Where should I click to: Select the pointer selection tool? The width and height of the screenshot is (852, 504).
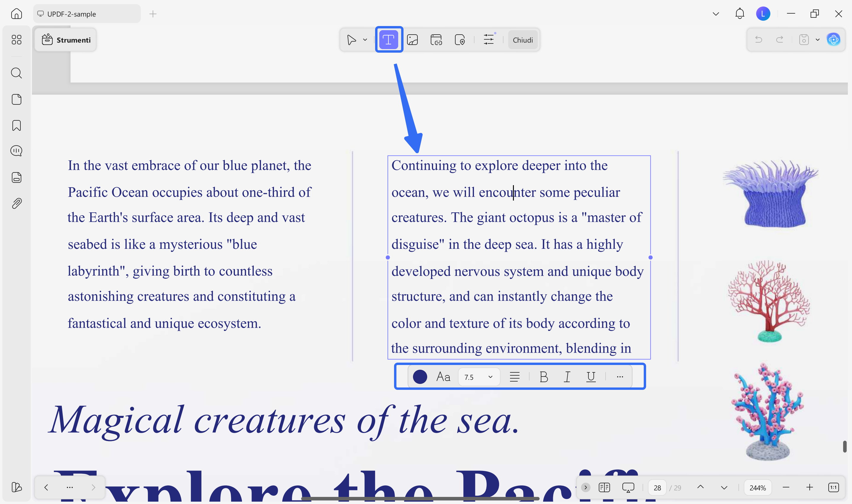click(x=351, y=40)
